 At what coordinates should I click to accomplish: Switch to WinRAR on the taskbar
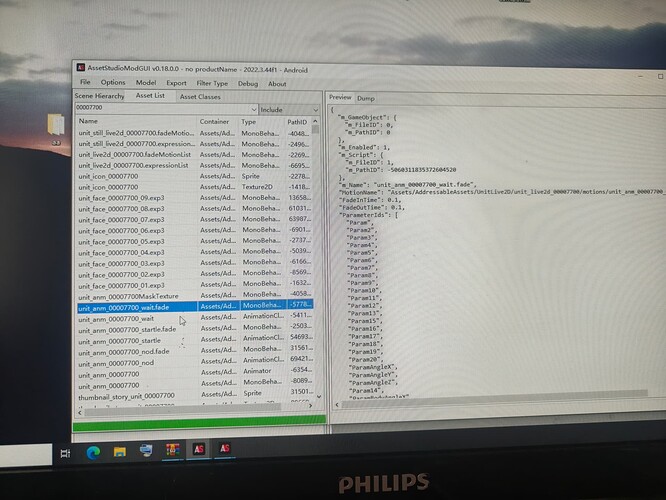click(x=172, y=450)
